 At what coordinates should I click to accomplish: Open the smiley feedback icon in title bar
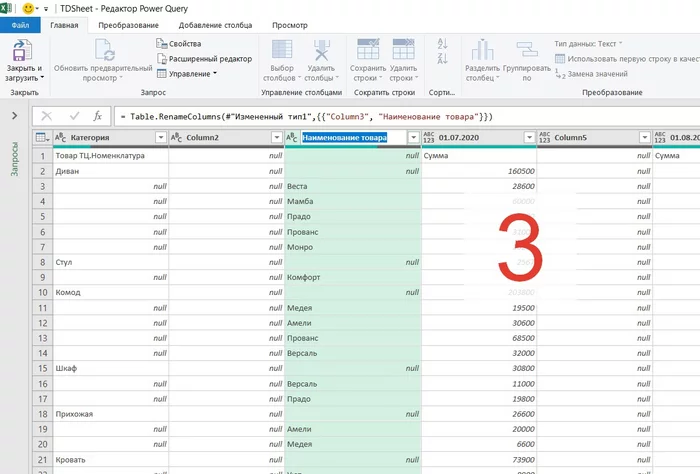pos(28,8)
